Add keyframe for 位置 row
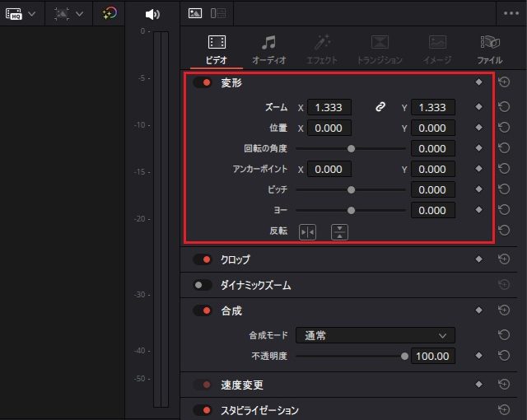The image size is (527, 420). click(x=479, y=128)
